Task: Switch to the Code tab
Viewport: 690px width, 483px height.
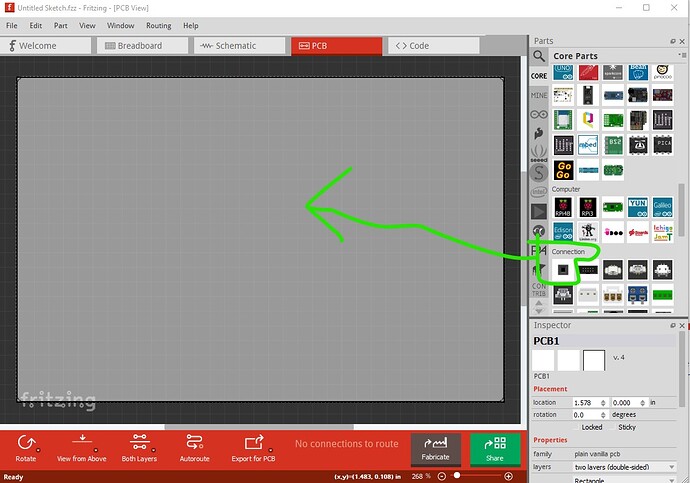Action: [x=433, y=46]
